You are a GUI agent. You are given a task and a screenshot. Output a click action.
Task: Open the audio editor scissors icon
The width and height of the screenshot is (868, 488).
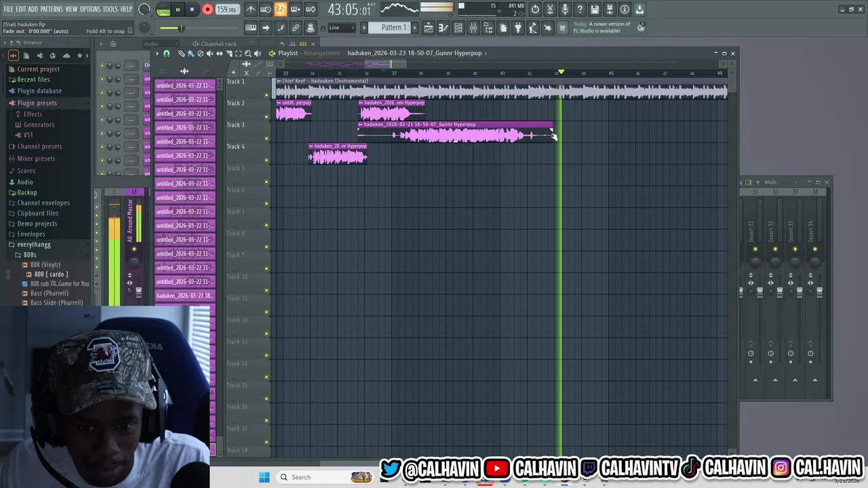(550, 9)
